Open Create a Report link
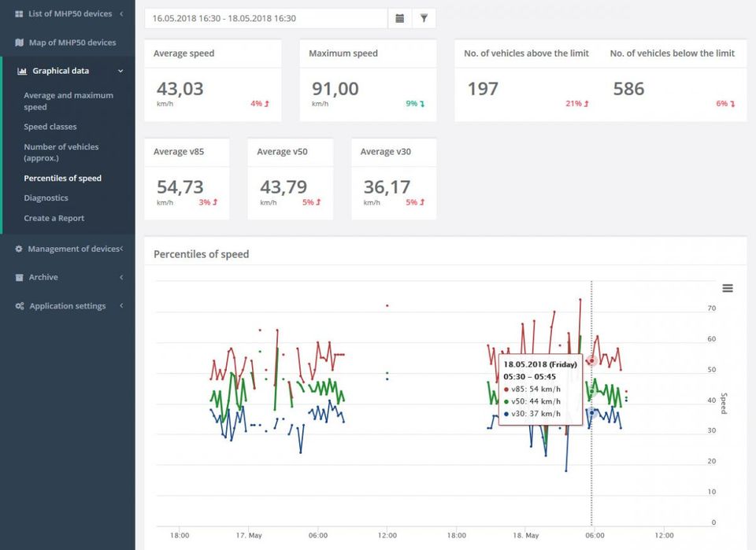The width and height of the screenshot is (756, 550). click(54, 218)
